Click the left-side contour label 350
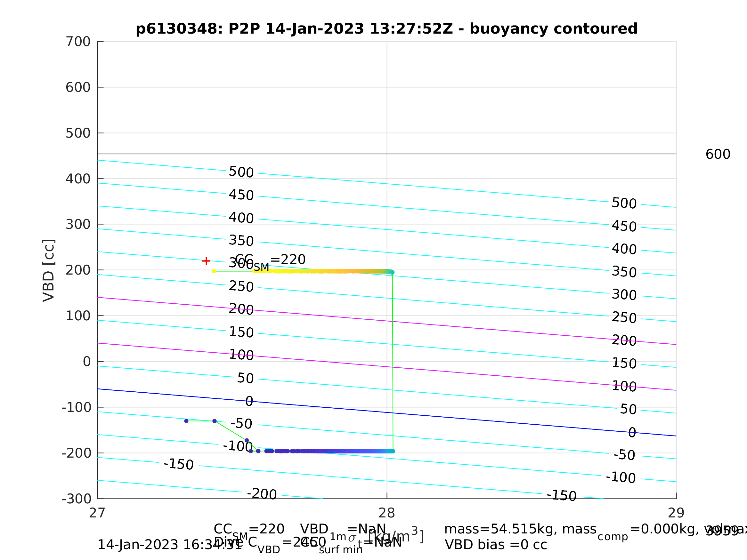 click(241, 241)
